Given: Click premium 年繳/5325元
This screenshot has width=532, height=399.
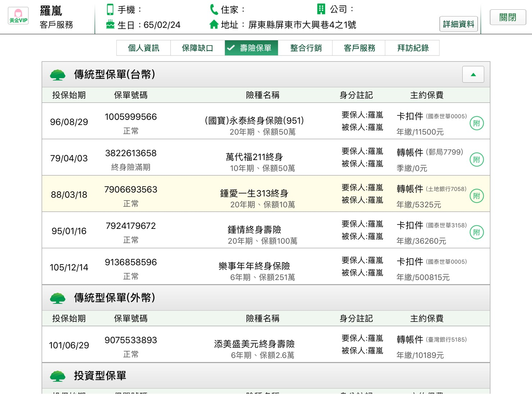Looking at the screenshot, I should [x=419, y=205].
